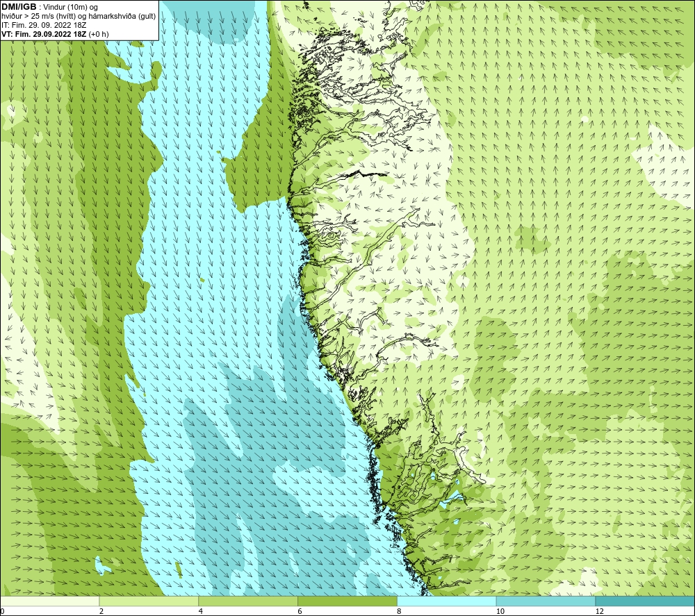The height and width of the screenshot is (616, 695).
Task: Click the 12+ m/s teal swatch
Action: point(646,601)
